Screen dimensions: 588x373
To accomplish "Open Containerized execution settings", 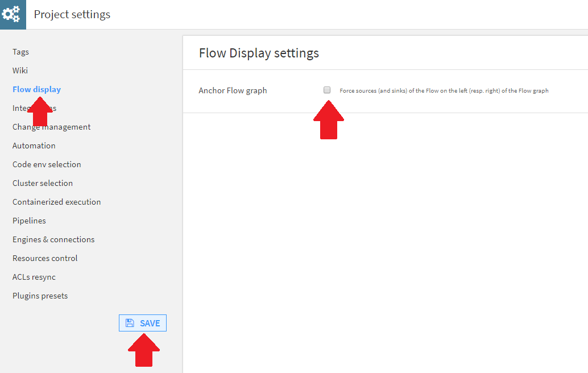I will pos(57,202).
